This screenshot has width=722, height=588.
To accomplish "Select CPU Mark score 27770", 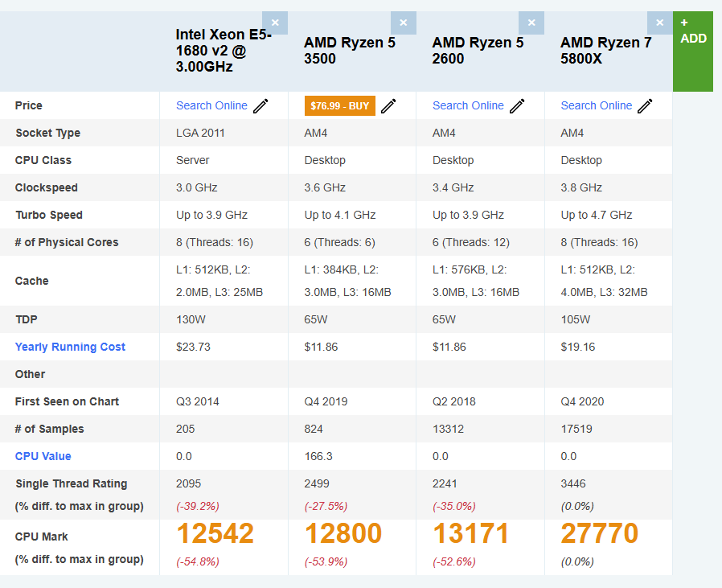I will [600, 533].
